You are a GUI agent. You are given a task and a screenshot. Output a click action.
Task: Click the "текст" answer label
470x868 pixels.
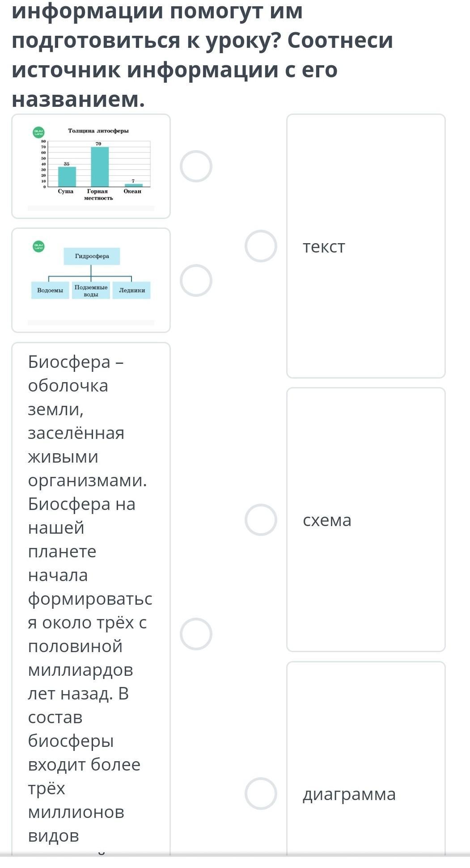point(324,247)
